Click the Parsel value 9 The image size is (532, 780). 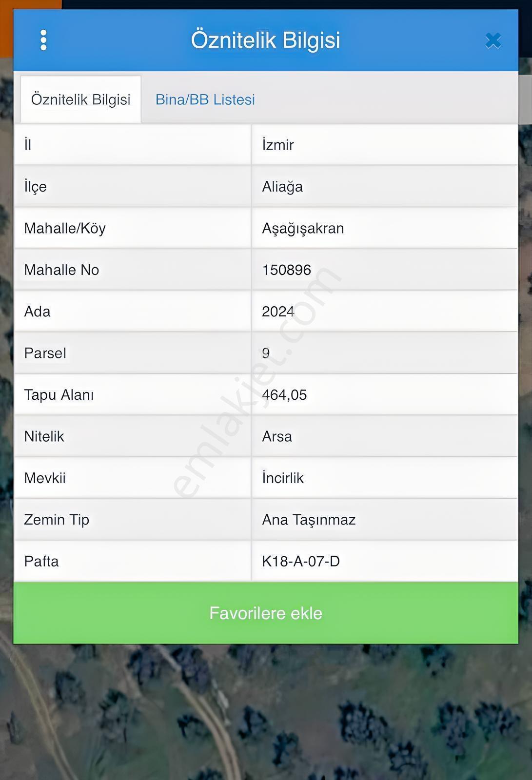266,353
